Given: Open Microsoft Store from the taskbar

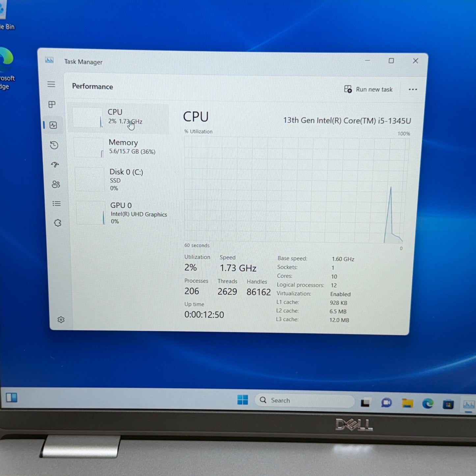Looking at the screenshot, I should (448, 404).
